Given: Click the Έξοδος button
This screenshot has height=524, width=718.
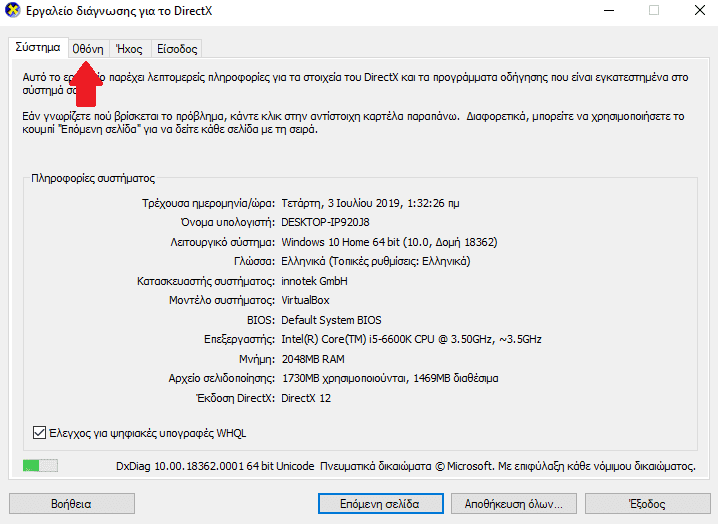Looking at the screenshot, I should point(647,503).
